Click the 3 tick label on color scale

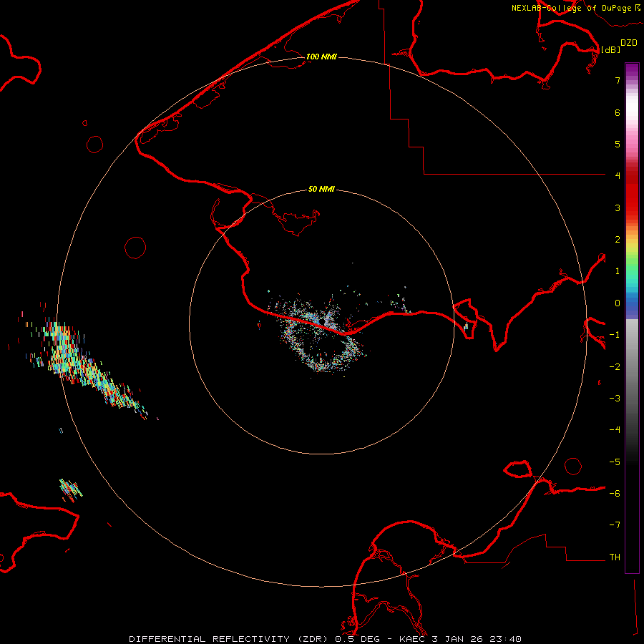click(x=618, y=208)
